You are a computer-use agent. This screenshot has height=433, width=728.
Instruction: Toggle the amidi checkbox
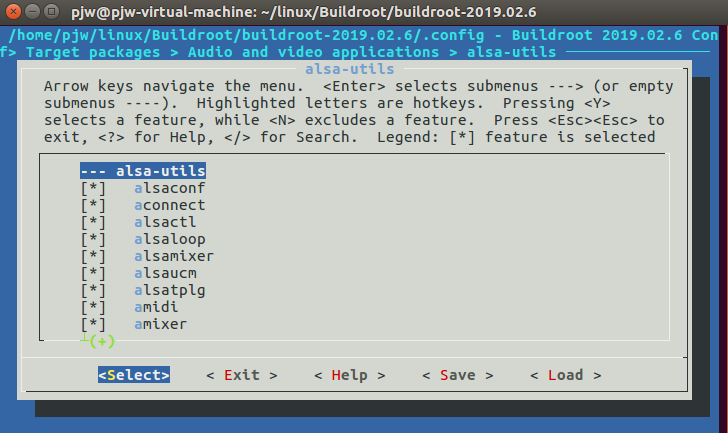(93, 307)
